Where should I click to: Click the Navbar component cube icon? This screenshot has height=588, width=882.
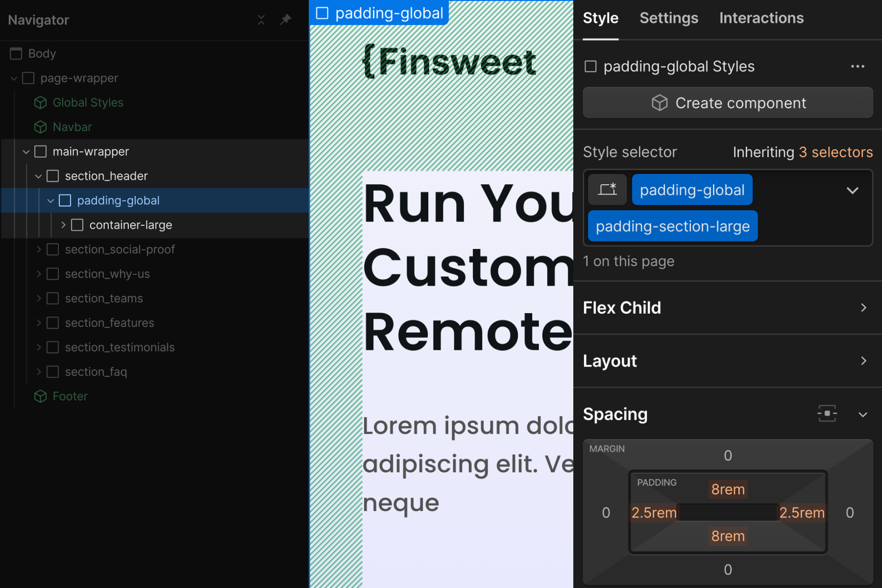40,127
